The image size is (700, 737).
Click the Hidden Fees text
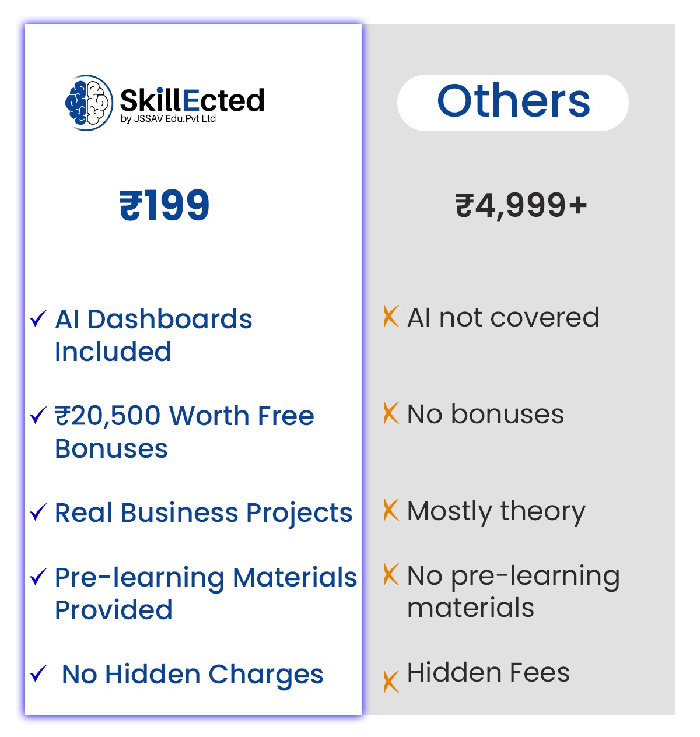point(488,672)
